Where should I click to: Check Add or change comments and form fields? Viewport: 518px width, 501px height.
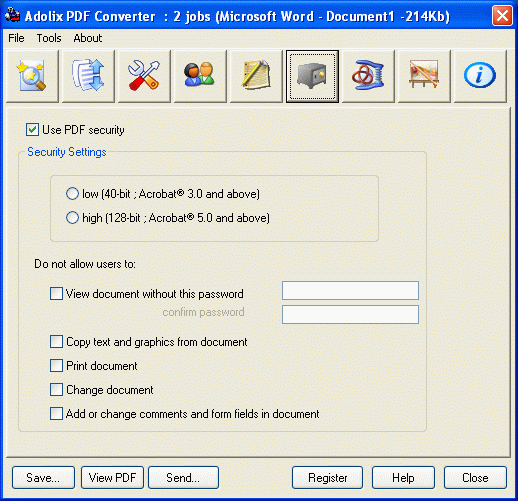[56, 414]
